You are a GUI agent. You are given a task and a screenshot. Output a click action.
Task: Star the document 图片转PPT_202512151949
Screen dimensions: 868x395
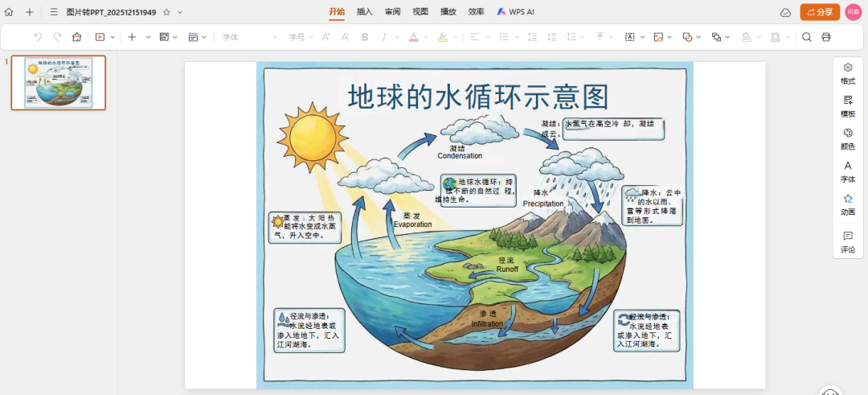click(x=166, y=11)
